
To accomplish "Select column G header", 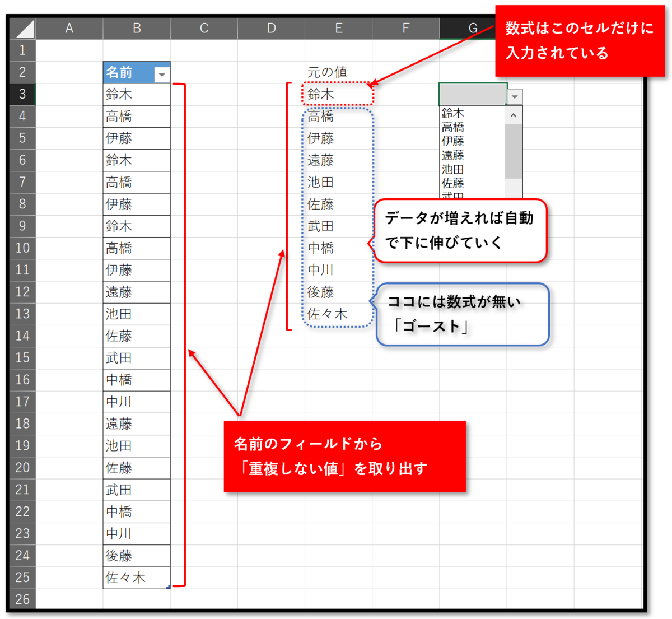I will (x=473, y=28).
